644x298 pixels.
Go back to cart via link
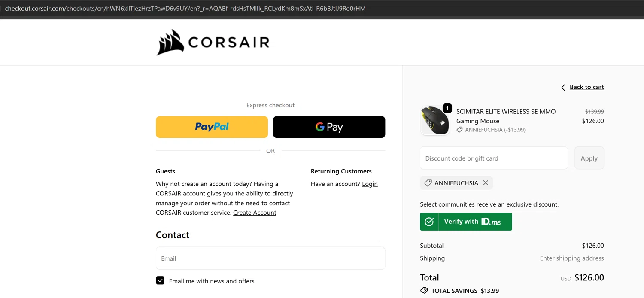(586, 87)
